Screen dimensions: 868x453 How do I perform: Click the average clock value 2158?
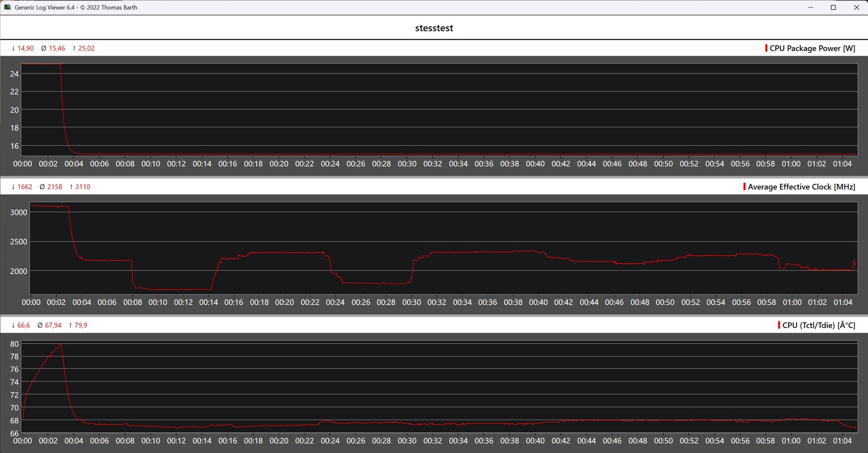tap(55, 187)
